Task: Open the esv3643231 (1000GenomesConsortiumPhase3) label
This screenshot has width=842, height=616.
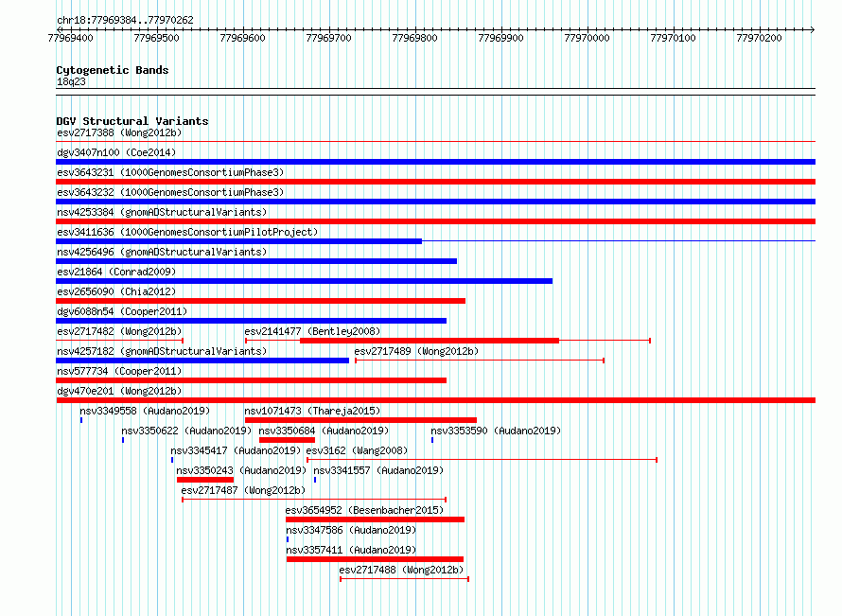Action: pos(170,172)
